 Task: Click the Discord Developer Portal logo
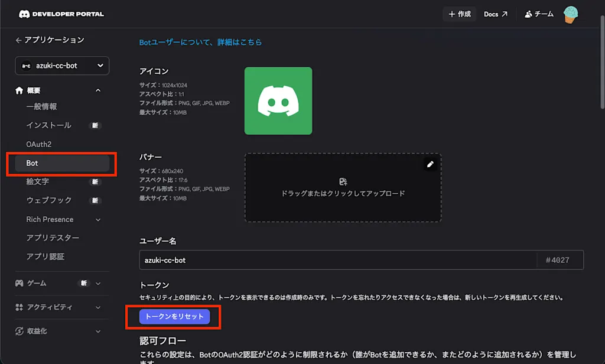(61, 14)
